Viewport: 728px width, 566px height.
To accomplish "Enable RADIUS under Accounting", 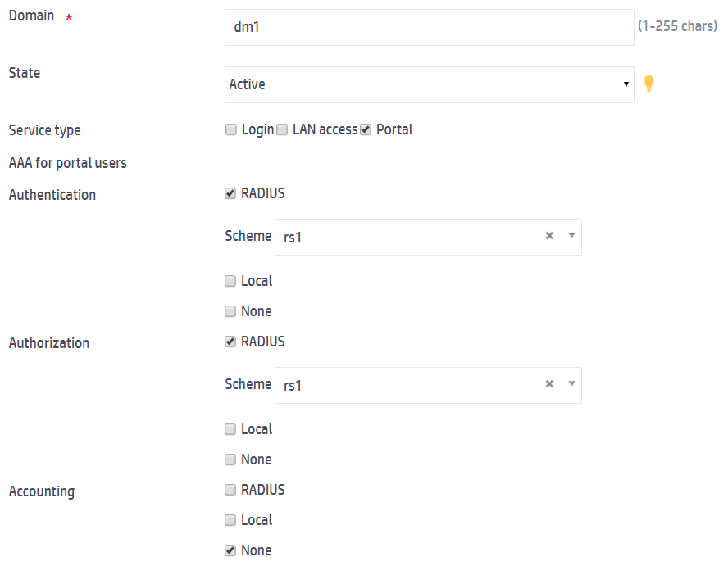I will (x=230, y=490).
